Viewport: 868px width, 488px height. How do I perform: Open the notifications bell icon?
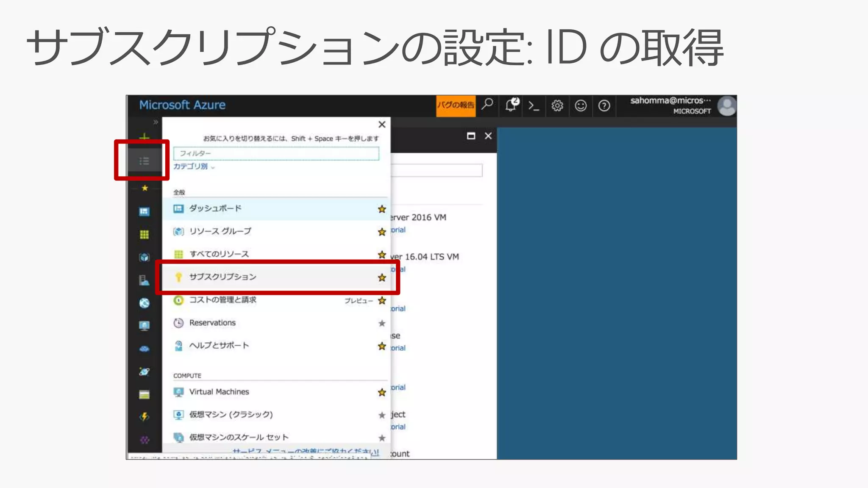coord(511,105)
